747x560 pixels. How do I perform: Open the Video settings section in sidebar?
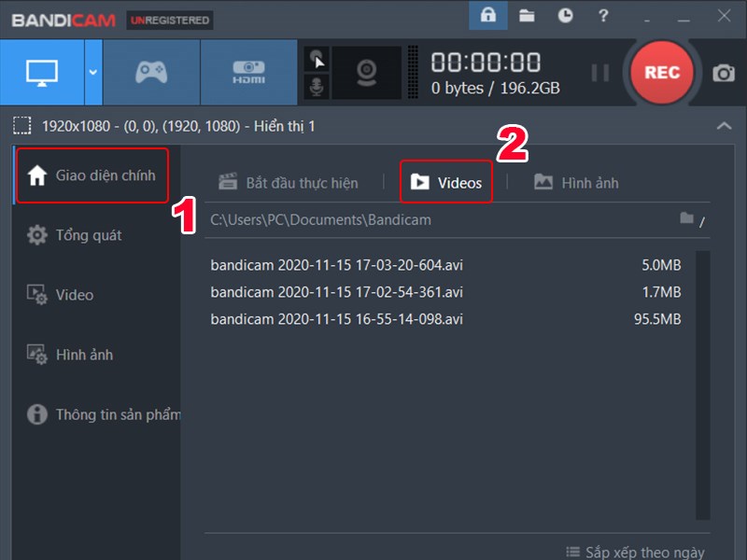[60, 295]
